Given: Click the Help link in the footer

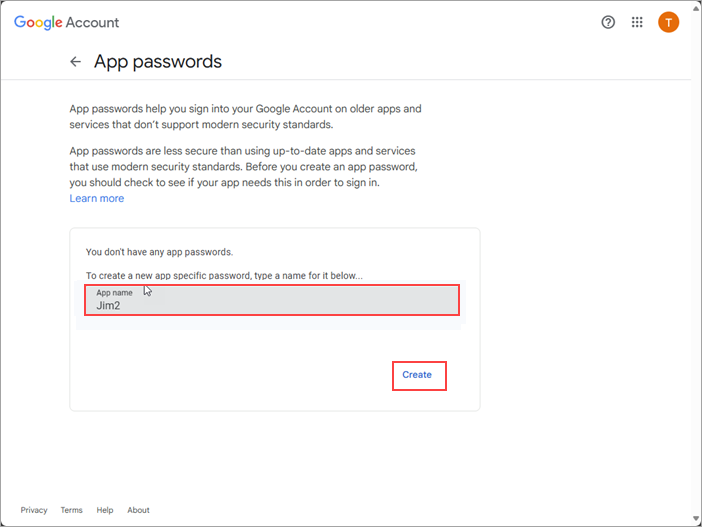Looking at the screenshot, I should (x=105, y=510).
